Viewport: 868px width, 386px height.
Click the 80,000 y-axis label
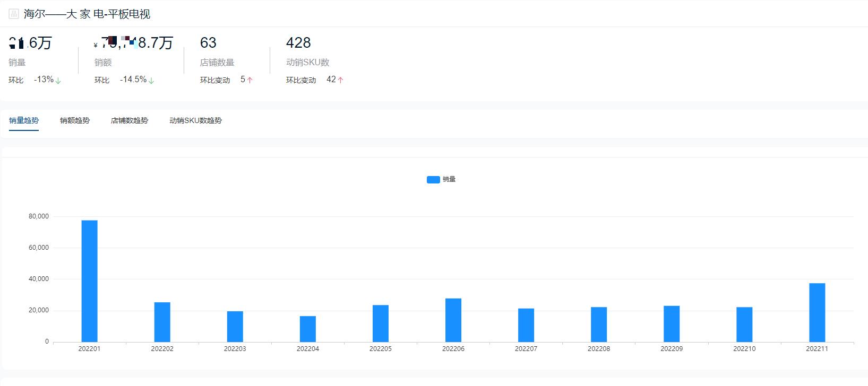[x=39, y=216]
